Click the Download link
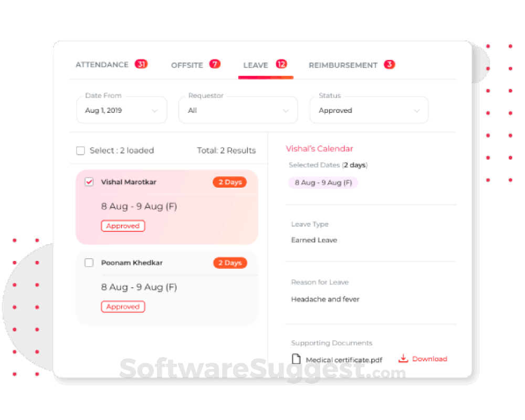525x420 pixels. click(429, 359)
